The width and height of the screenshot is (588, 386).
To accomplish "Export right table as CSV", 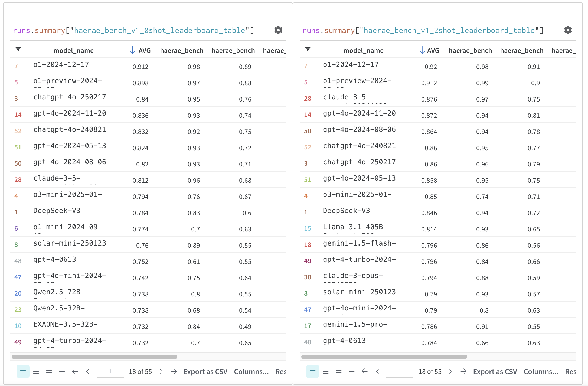I will pos(495,371).
